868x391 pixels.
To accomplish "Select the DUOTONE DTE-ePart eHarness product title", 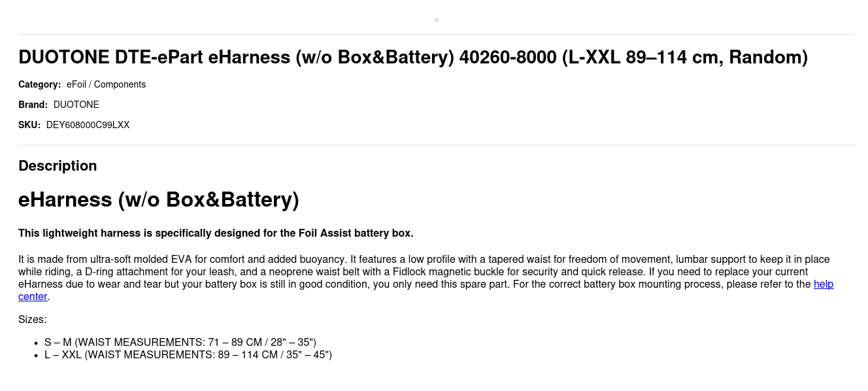I will coord(413,58).
